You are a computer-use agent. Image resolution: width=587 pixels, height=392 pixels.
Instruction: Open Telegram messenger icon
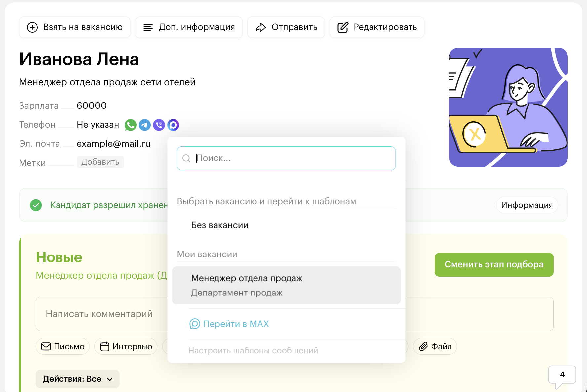point(145,125)
